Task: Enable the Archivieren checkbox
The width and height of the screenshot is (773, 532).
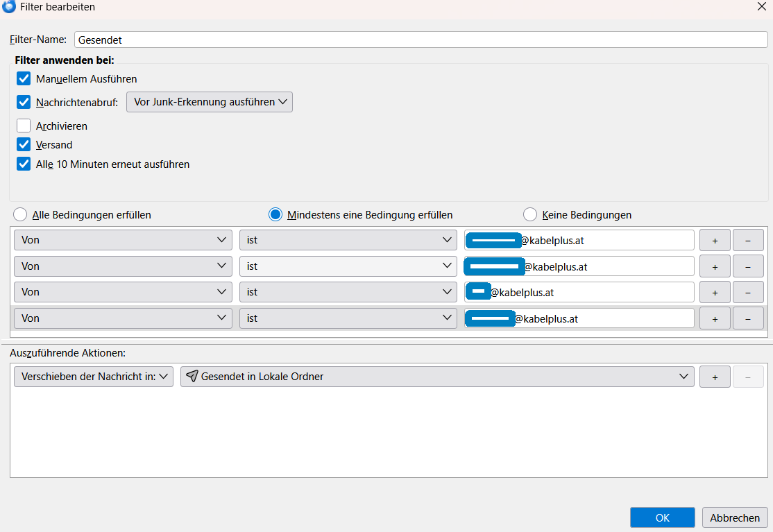Action: 24,126
